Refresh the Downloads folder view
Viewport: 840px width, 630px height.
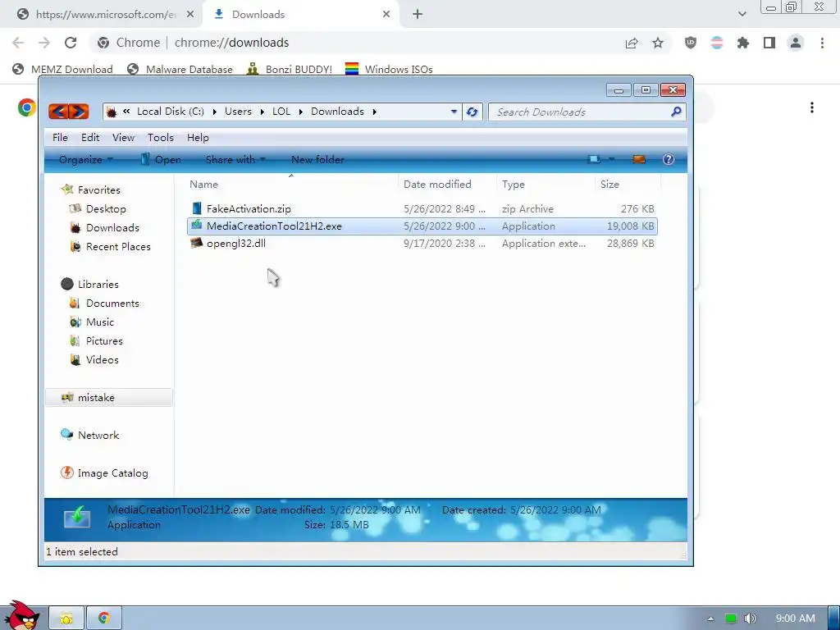pyautogui.click(x=472, y=112)
